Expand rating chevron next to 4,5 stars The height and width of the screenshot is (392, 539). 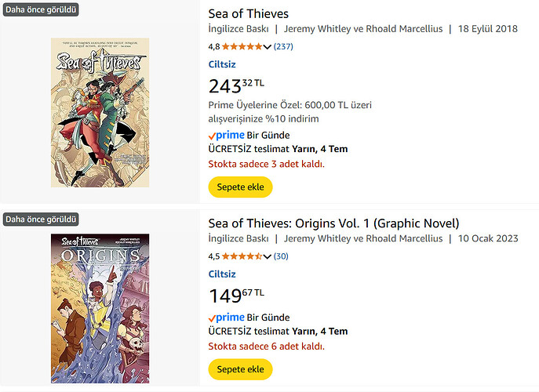[x=267, y=256]
